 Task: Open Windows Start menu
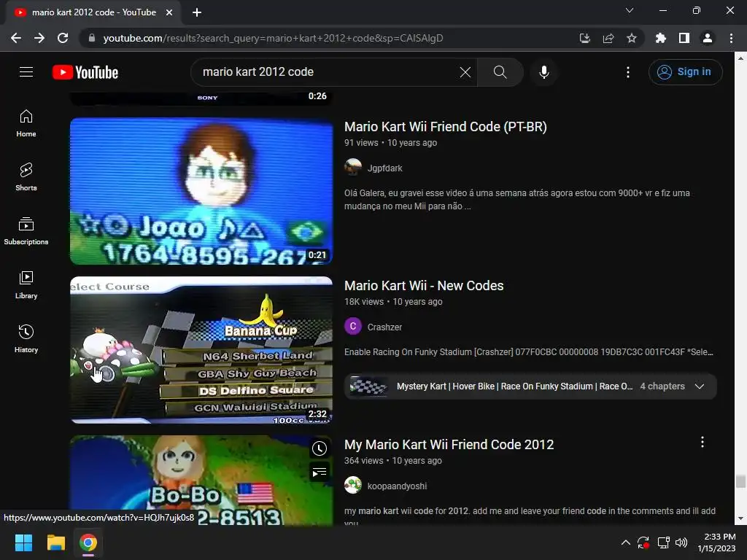point(23,542)
